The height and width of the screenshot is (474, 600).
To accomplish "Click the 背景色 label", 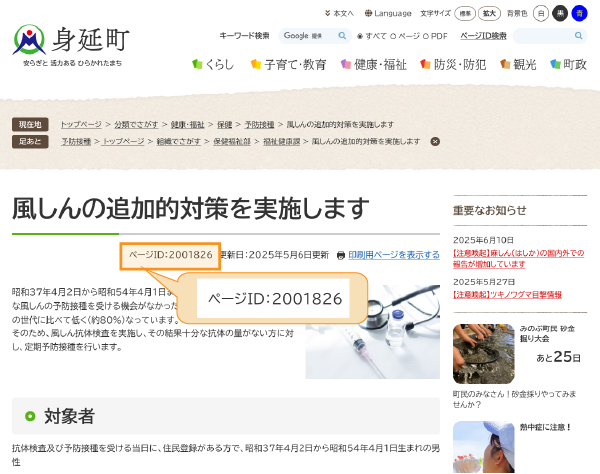I will [x=517, y=13].
